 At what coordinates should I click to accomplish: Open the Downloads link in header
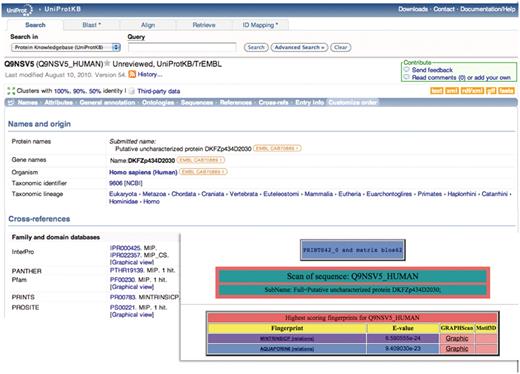(413, 9)
